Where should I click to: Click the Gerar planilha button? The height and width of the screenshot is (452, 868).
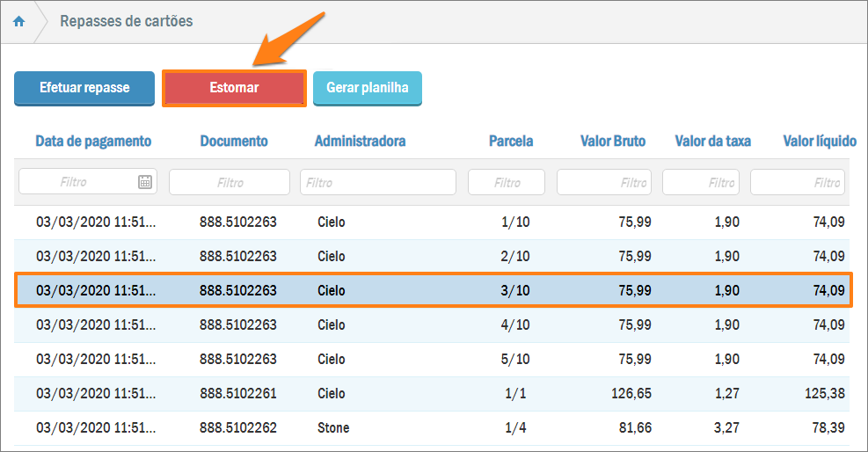[367, 88]
